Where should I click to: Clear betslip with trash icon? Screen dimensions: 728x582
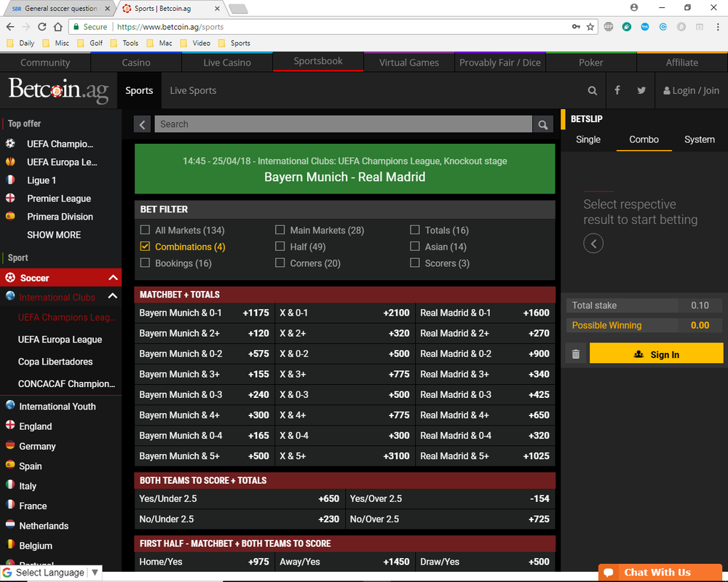pos(576,354)
